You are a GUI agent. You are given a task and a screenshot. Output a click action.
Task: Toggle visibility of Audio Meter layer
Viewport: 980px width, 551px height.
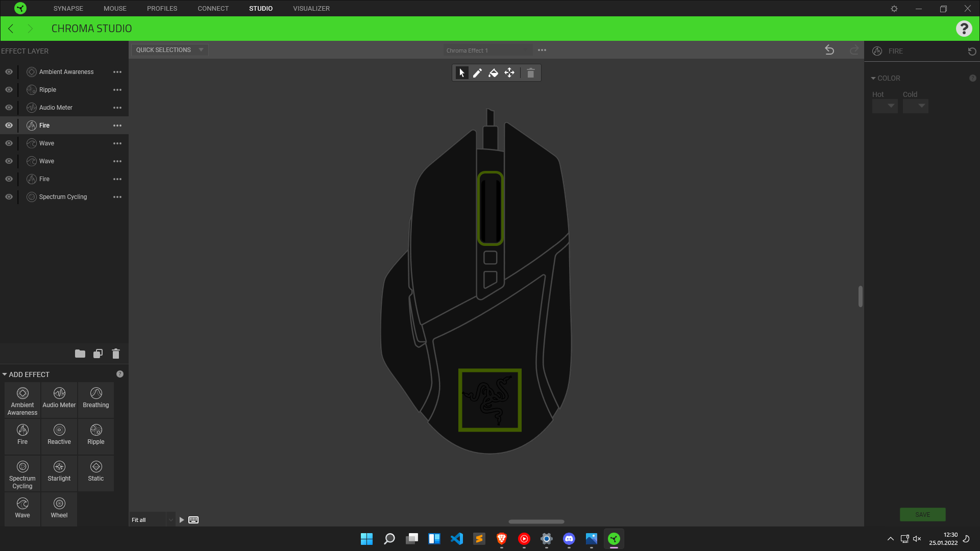9,108
